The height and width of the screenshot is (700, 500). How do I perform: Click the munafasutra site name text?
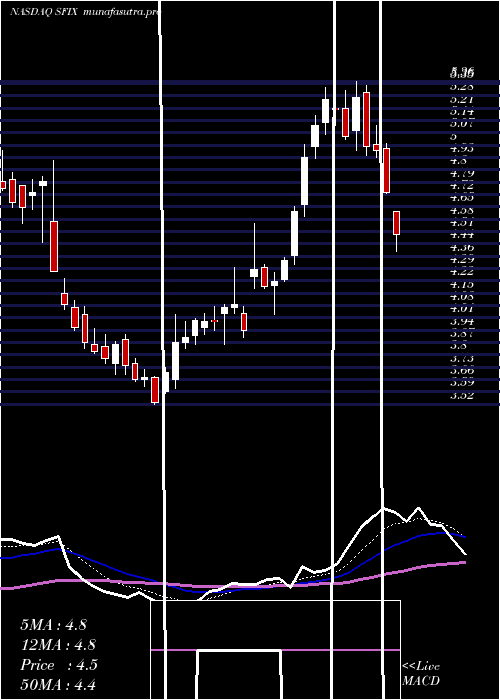click(x=121, y=13)
